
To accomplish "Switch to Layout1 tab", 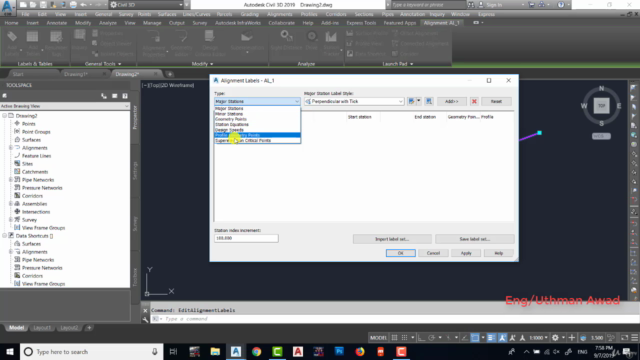I will [42, 328].
